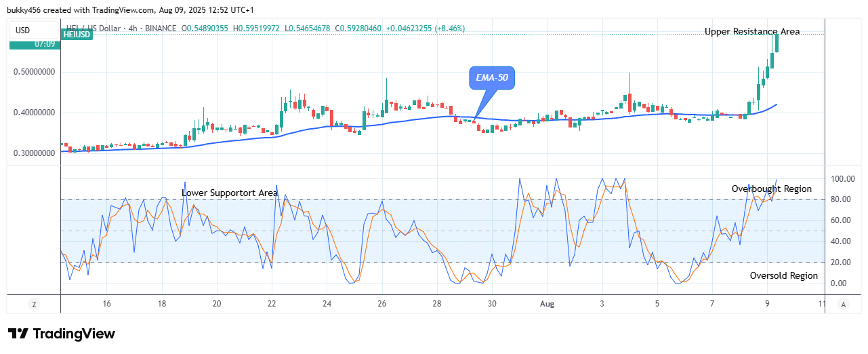Click date 7 on the time axis
868x354 pixels.
click(711, 304)
